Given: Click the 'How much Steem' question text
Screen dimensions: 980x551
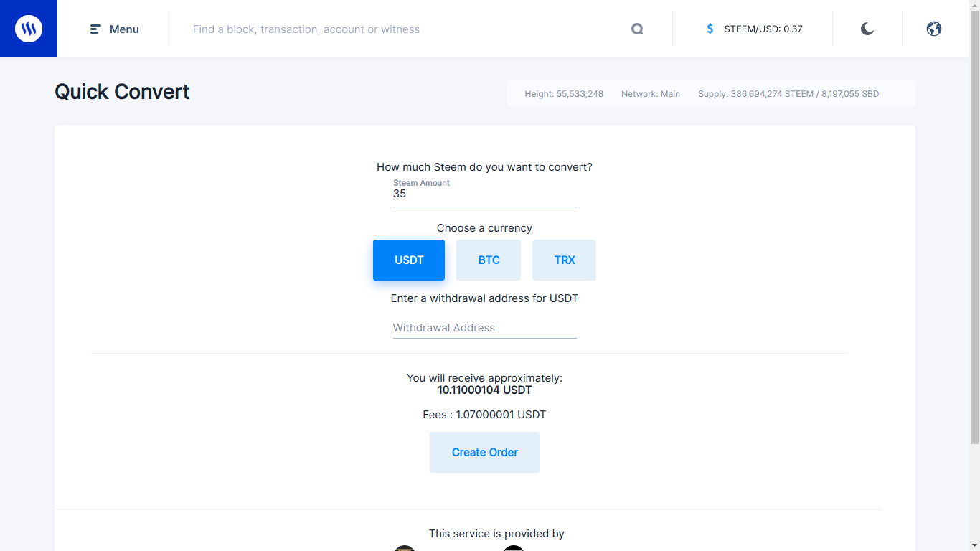Looking at the screenshot, I should coord(485,167).
